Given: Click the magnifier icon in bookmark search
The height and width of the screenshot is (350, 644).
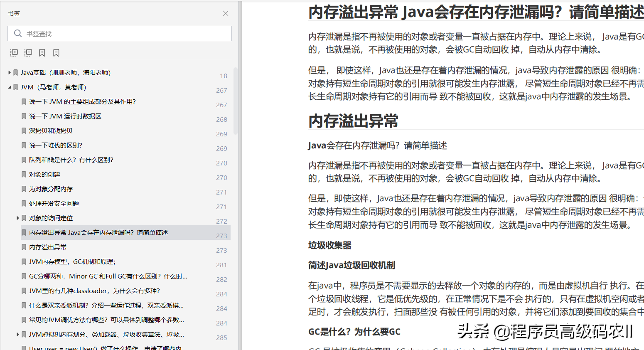Looking at the screenshot, I should (17, 33).
